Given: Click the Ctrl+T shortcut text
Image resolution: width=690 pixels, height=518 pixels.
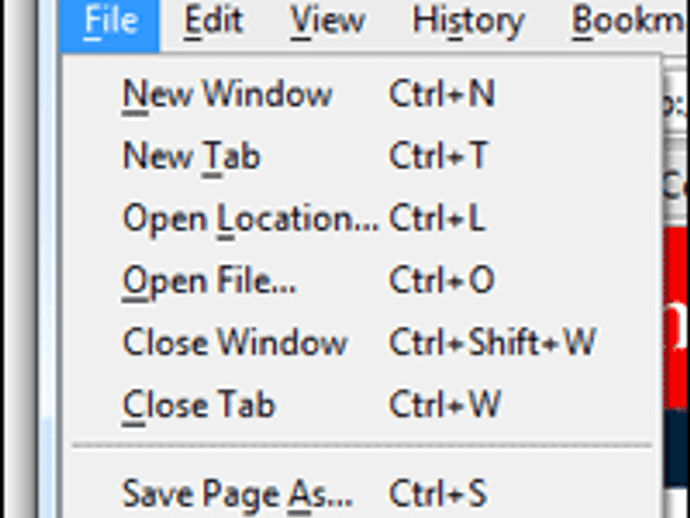Looking at the screenshot, I should (x=439, y=156).
